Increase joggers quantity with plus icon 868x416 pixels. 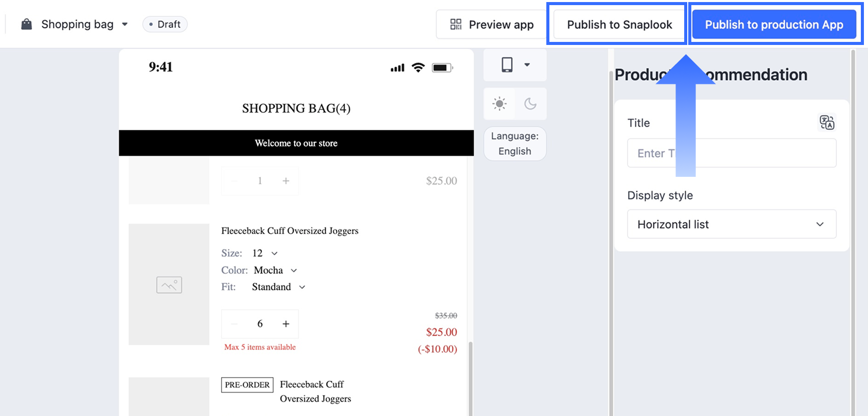(x=286, y=323)
